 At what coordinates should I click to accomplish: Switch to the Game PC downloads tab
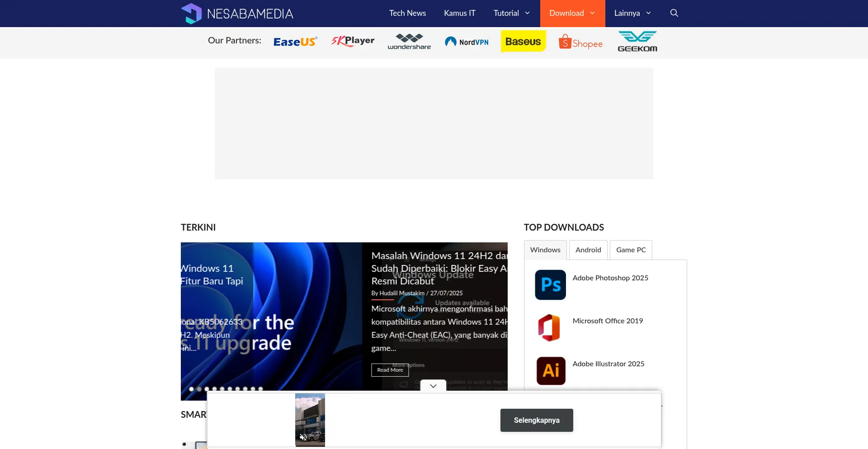click(631, 250)
